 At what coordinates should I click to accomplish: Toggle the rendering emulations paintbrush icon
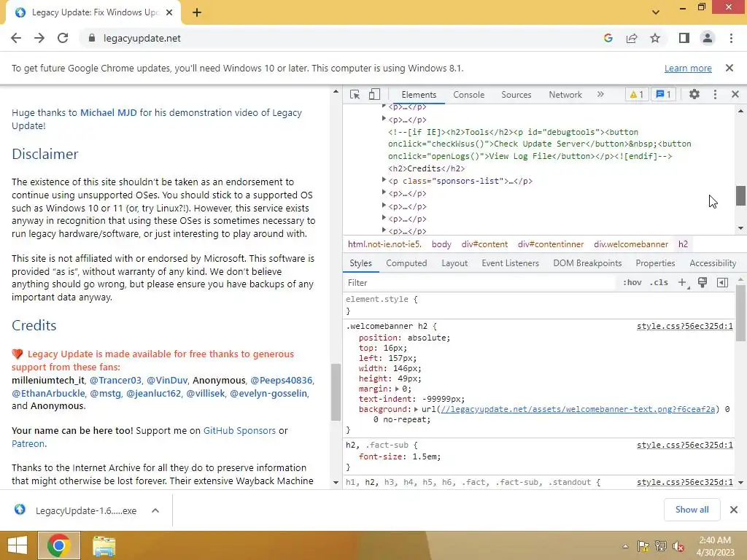pos(703,282)
